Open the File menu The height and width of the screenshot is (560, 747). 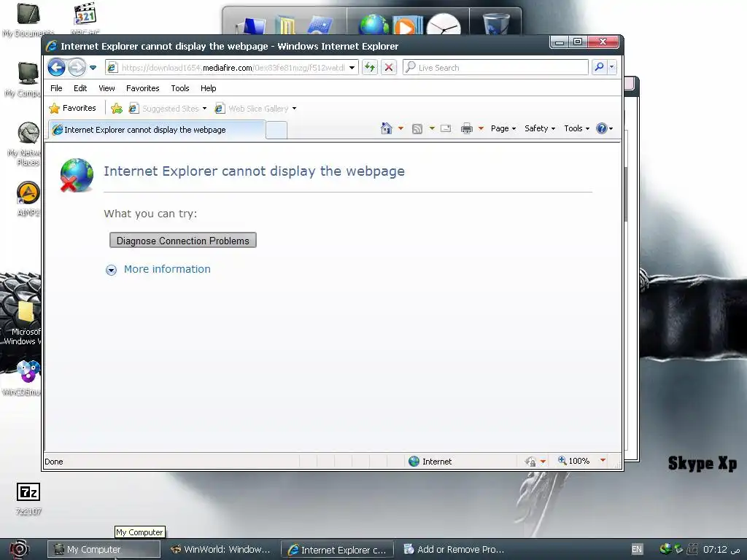(56, 88)
